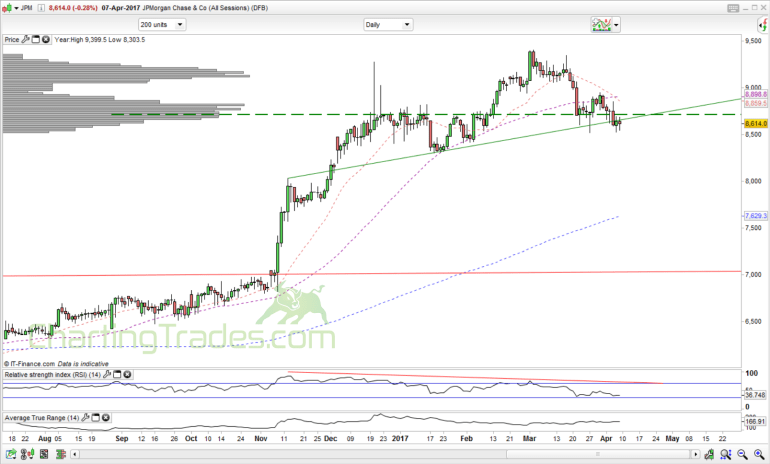Image resolution: width=770 pixels, height=464 pixels.
Task: Click the zoom out magnifier icon
Action: click(x=742, y=455)
